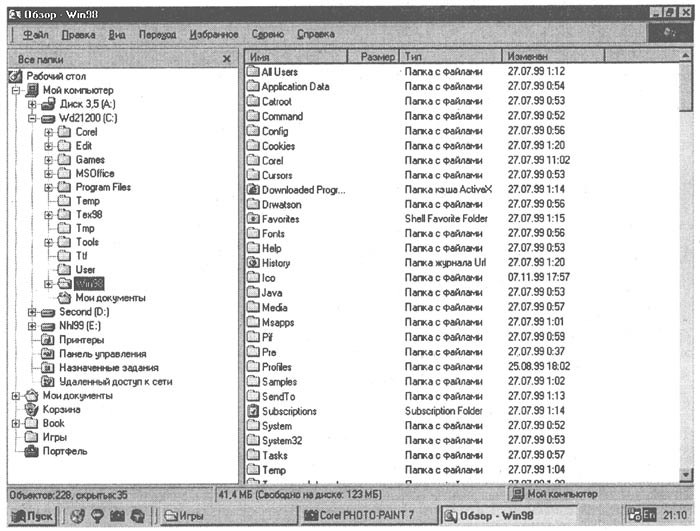The height and width of the screenshot is (531, 700).
Task: Open the Панель управления icon
Action: (x=48, y=354)
